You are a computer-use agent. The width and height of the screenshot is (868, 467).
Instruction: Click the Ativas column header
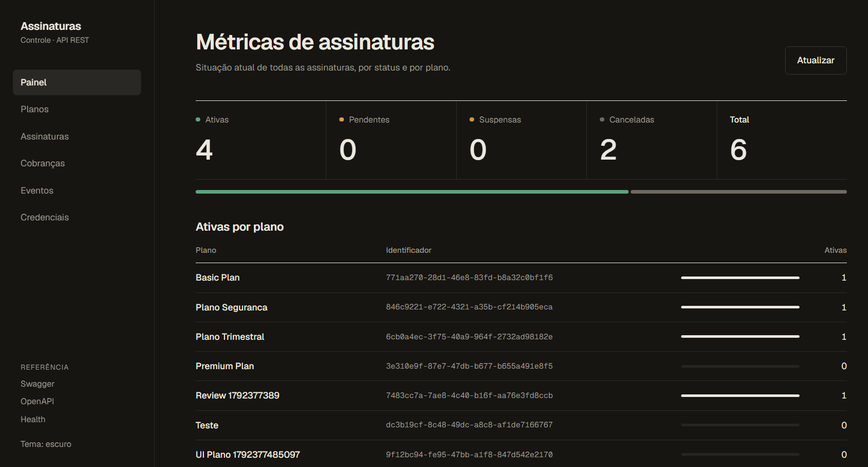(836, 250)
